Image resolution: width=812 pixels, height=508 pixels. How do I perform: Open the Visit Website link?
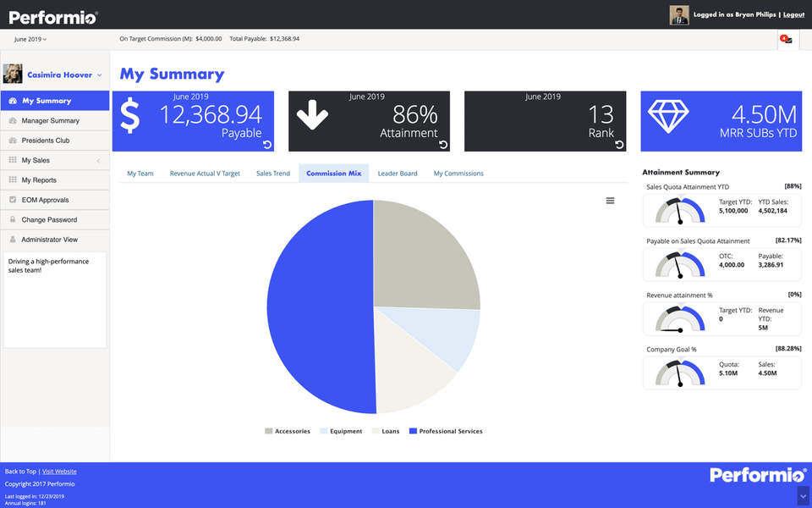click(59, 472)
